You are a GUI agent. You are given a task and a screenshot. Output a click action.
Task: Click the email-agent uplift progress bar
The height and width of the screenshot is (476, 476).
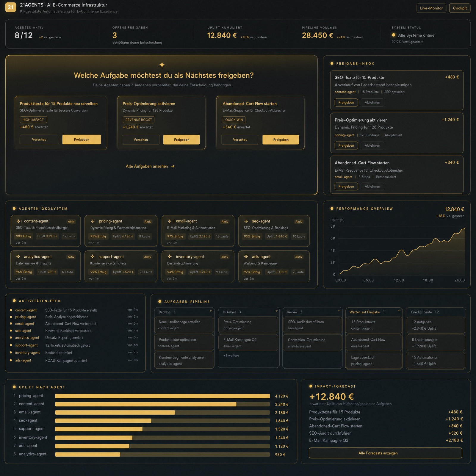162,413
